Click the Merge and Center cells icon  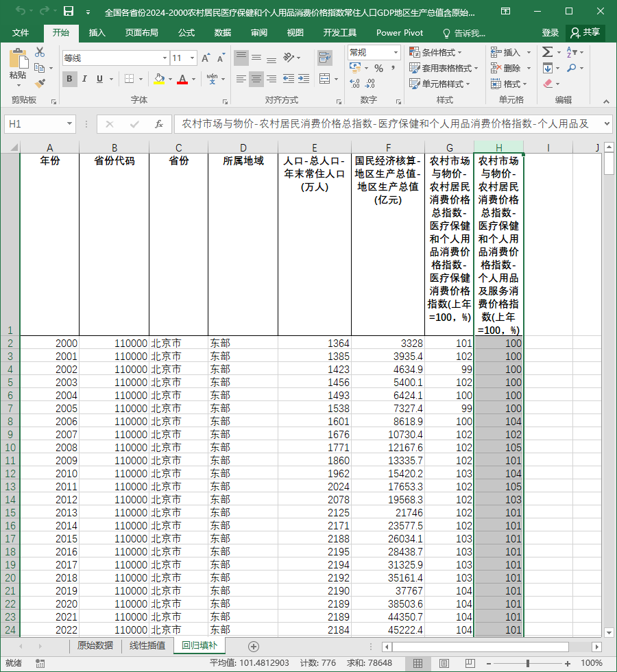coord(325,79)
